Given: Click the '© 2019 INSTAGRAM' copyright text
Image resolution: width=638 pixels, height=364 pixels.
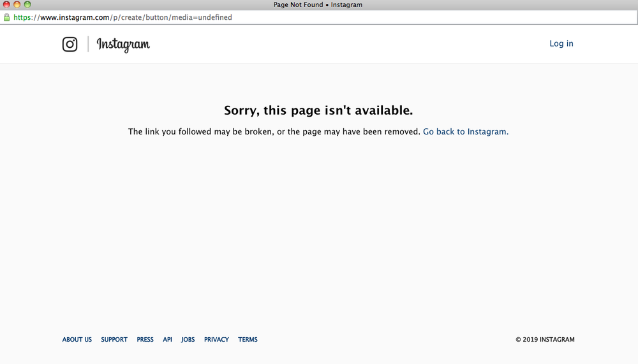Looking at the screenshot, I should 545,340.
